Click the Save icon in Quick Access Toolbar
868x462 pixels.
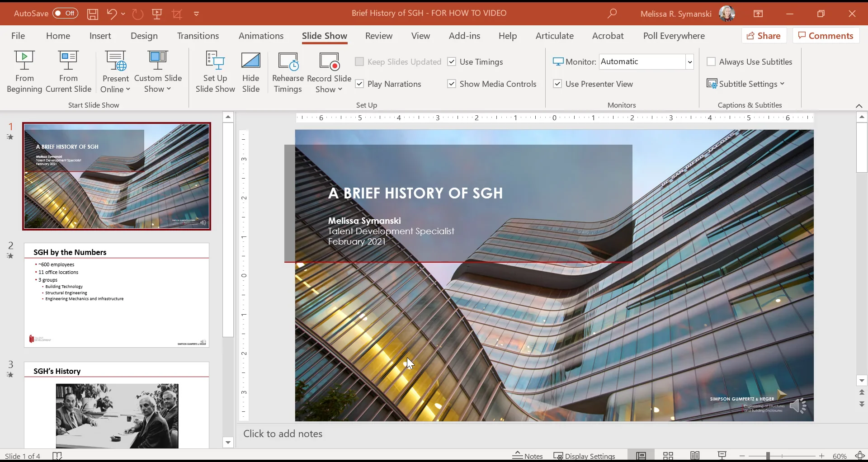point(93,14)
